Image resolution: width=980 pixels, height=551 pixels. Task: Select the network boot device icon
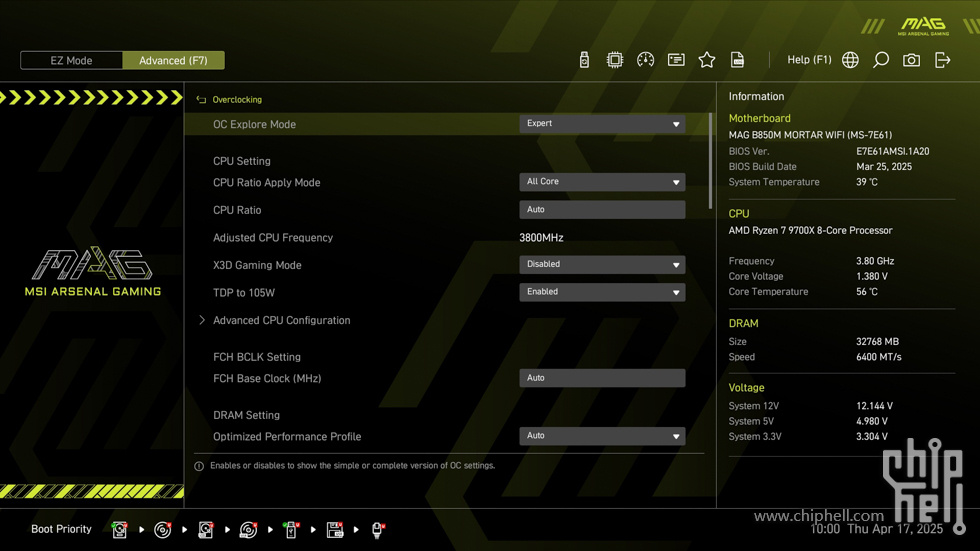click(x=378, y=530)
